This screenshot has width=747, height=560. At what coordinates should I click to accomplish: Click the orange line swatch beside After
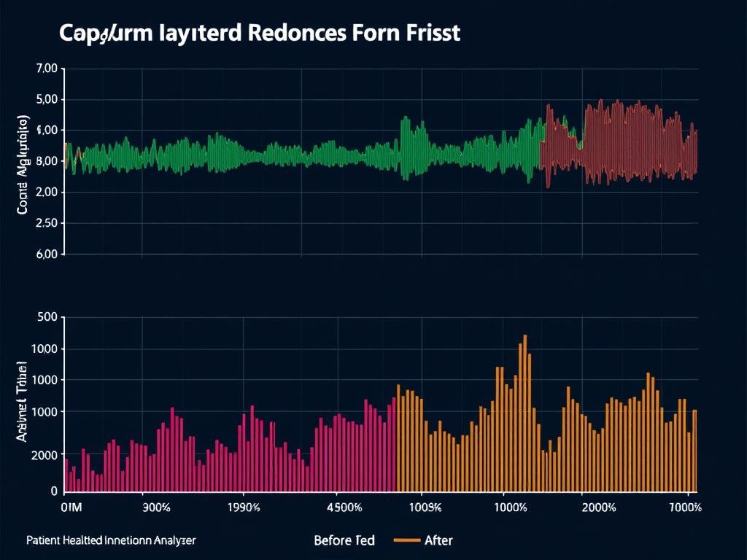click(x=406, y=541)
